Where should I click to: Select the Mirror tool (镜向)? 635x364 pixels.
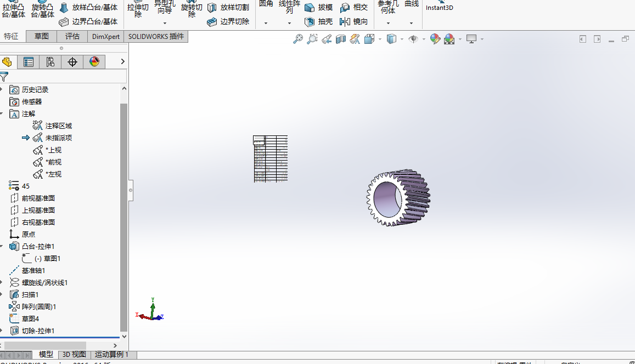[354, 21]
